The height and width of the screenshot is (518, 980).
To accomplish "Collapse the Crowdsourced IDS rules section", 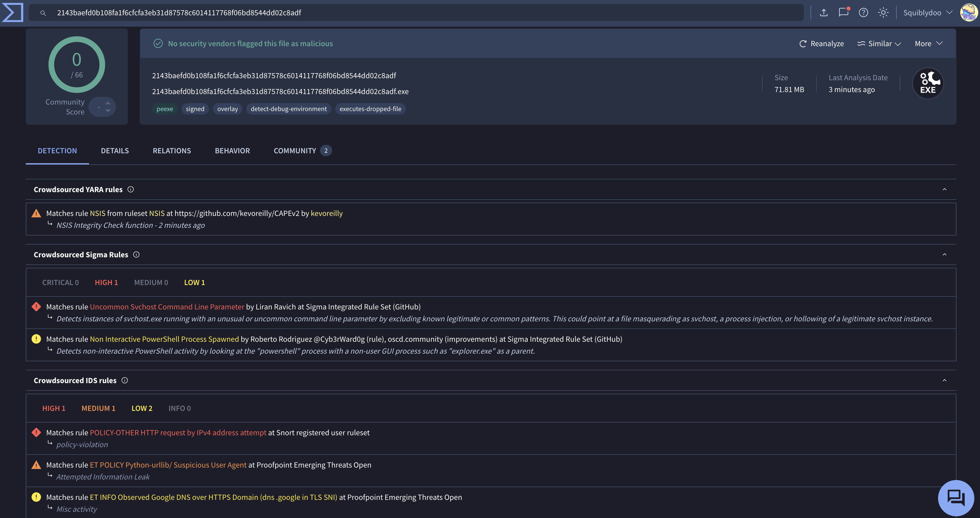I will tap(944, 380).
